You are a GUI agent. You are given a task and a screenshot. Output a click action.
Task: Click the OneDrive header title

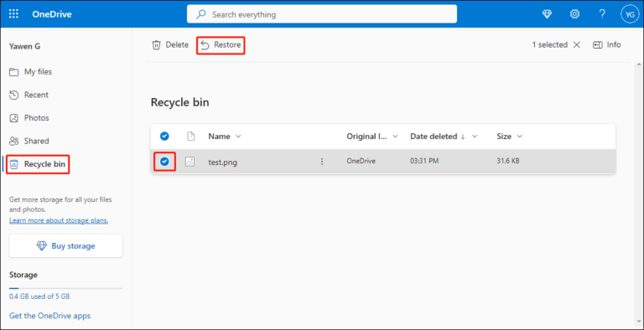click(52, 14)
